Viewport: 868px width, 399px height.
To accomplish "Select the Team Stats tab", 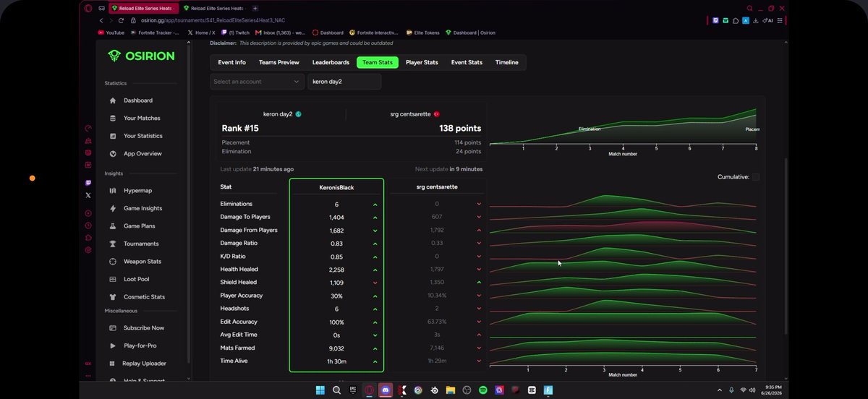I will (378, 63).
